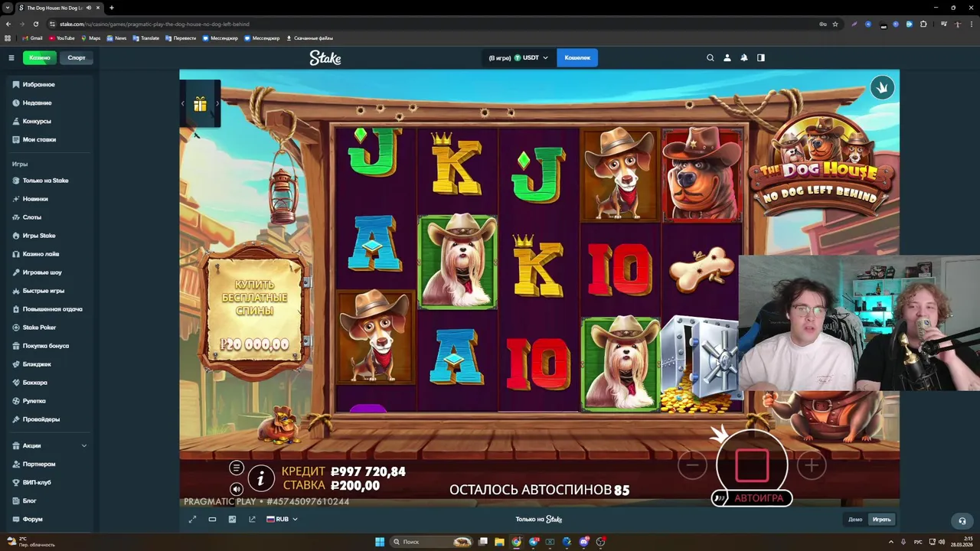Go to next promo with right arrow
The image size is (980, 551).
coord(217,103)
